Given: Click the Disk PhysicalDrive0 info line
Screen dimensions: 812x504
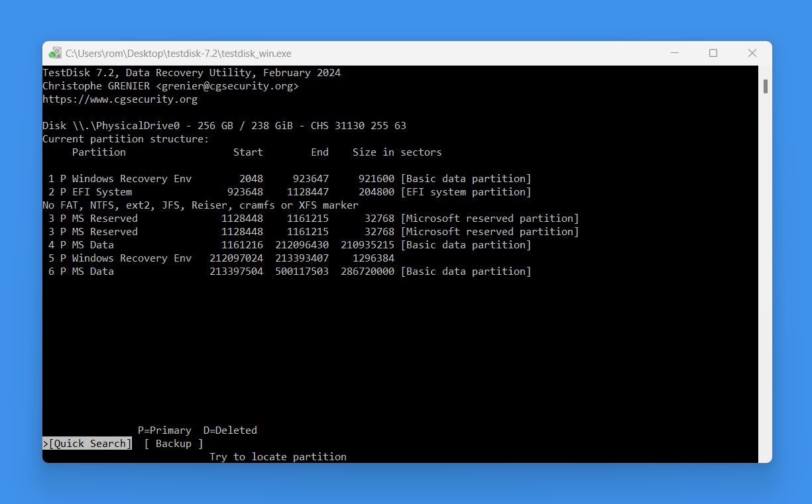Looking at the screenshot, I should point(224,126).
